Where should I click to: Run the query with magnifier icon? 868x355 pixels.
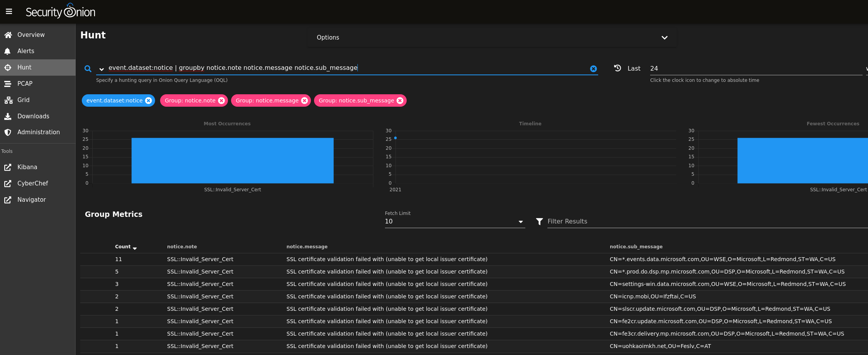(88, 69)
